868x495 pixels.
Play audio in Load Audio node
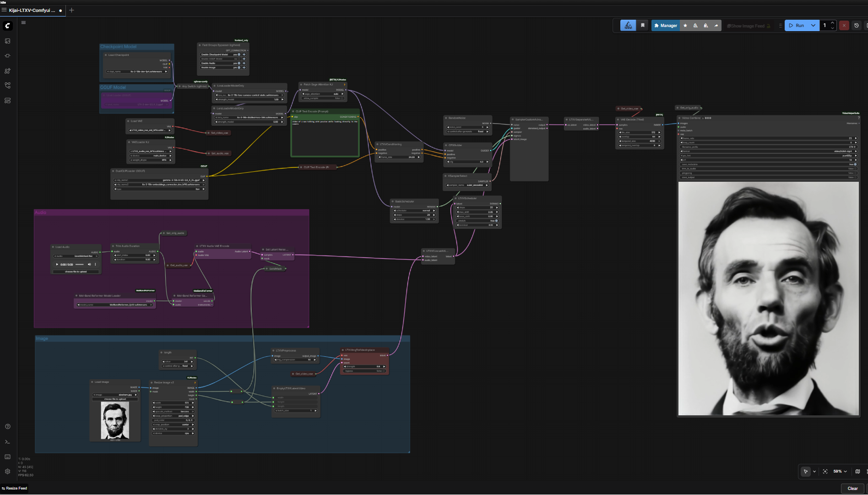click(57, 265)
